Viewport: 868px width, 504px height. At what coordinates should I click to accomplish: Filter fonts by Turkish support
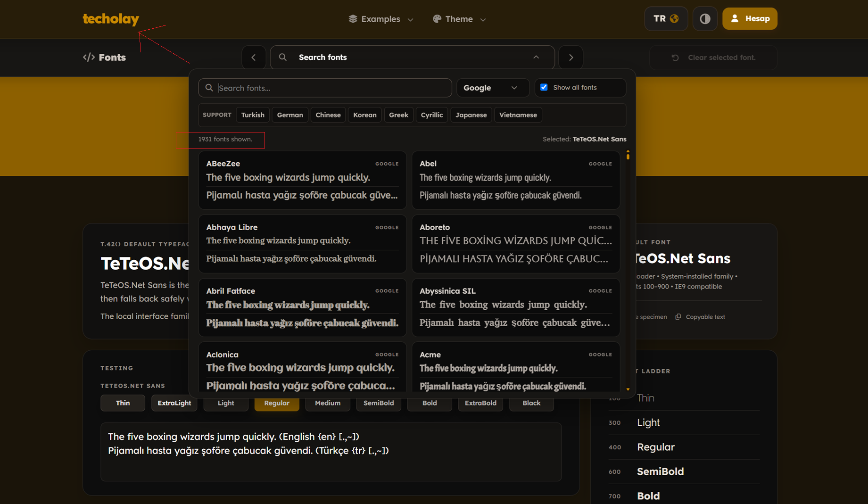pos(253,115)
